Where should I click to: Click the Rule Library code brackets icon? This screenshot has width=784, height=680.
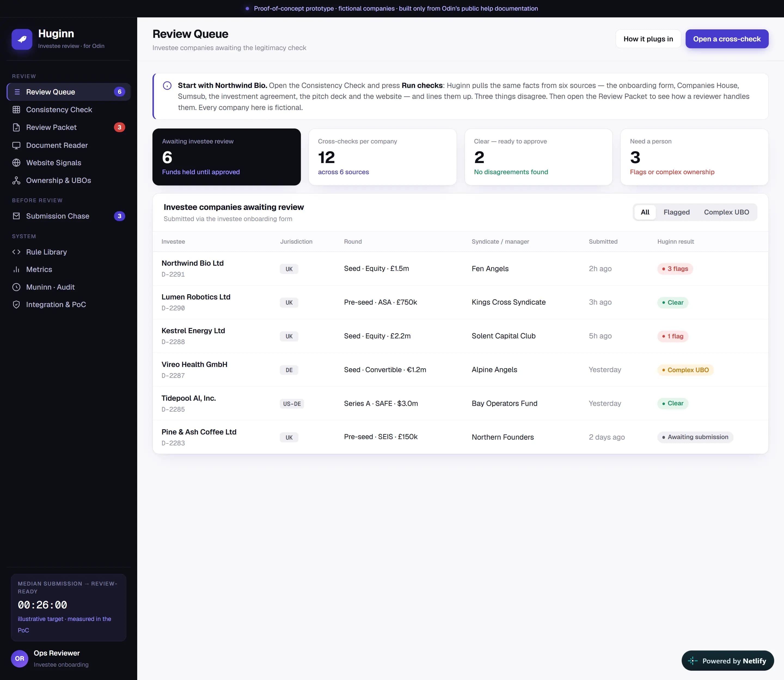[16, 252]
